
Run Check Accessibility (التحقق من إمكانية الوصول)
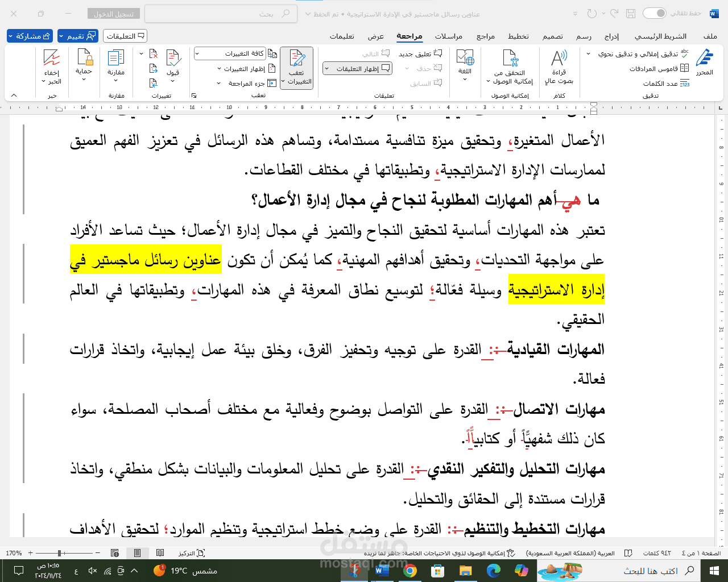[510, 66]
